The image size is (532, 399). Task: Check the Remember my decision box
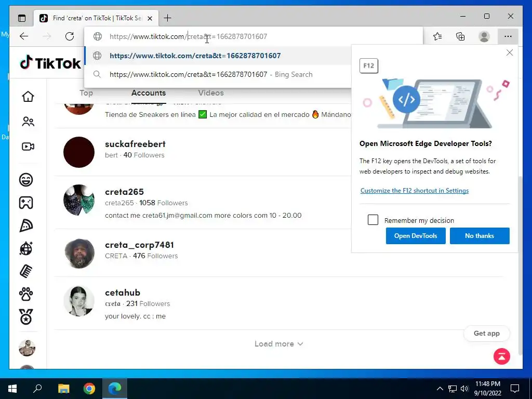pyautogui.click(x=373, y=220)
